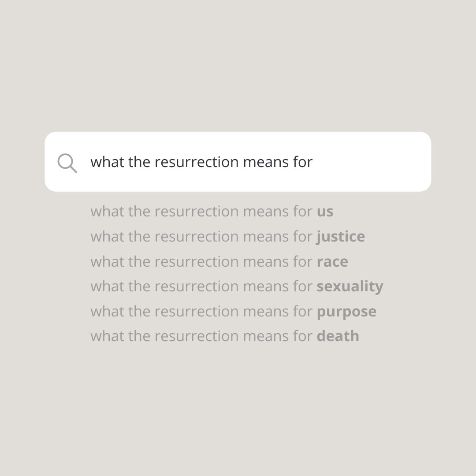Place cursor after 'for' in search box

[313, 162]
